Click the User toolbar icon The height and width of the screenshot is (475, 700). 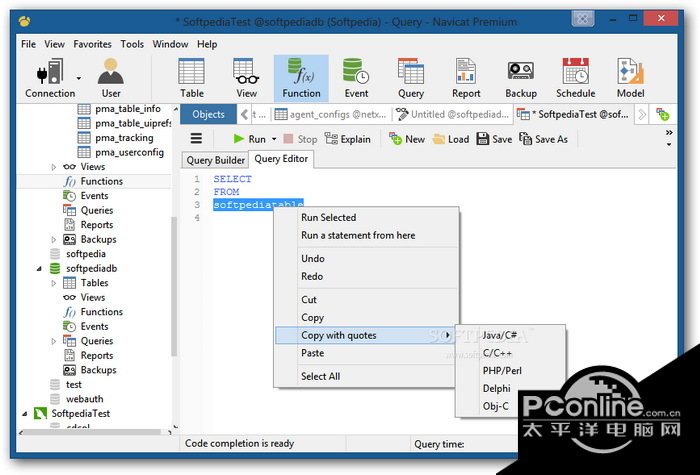click(111, 78)
